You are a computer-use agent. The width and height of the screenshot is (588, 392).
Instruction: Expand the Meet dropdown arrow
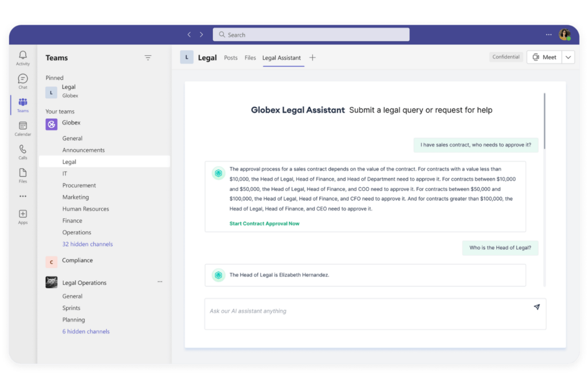568,57
